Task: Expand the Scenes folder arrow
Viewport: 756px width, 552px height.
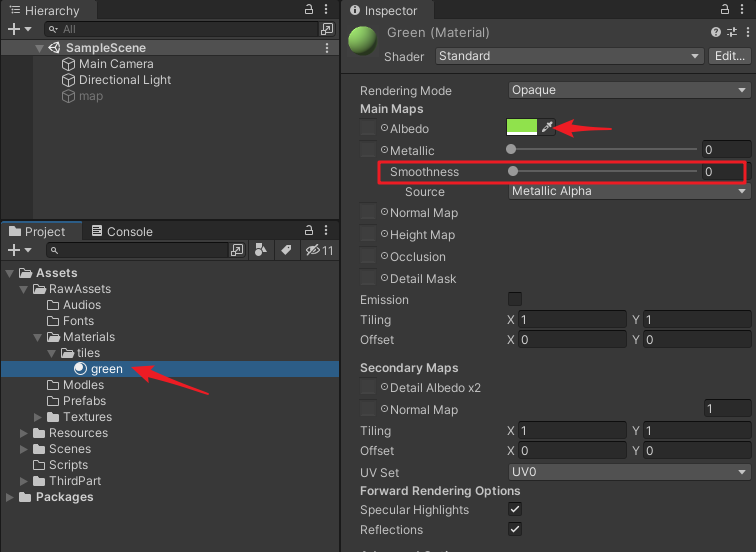Action: click(23, 449)
